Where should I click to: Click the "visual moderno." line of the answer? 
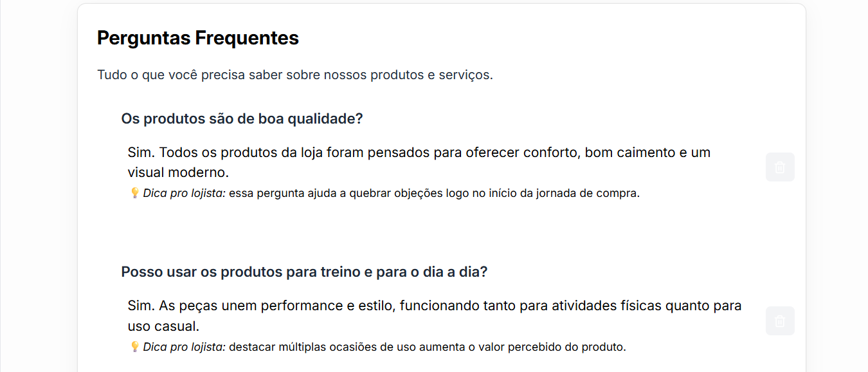point(178,173)
